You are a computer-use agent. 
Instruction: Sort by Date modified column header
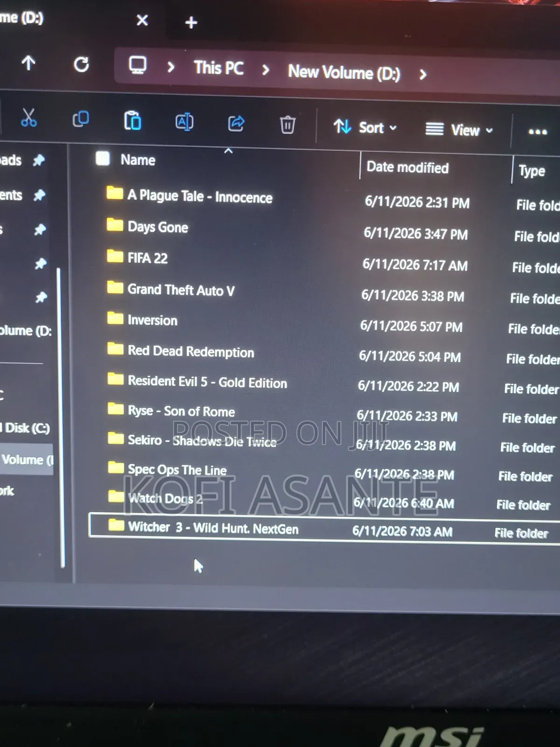click(x=407, y=167)
